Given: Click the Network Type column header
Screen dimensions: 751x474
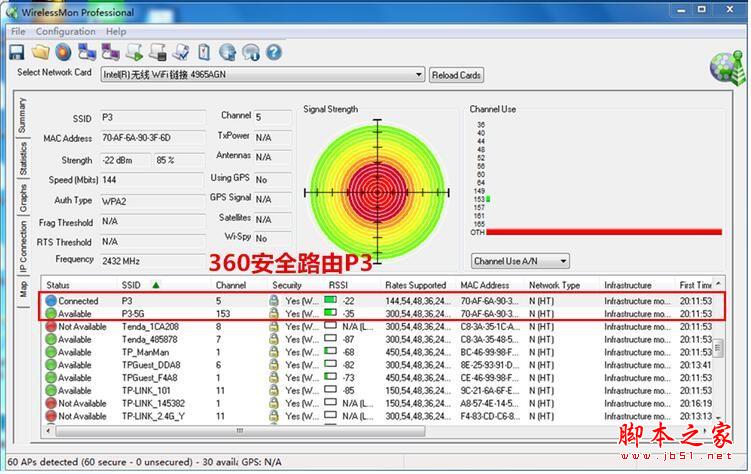Looking at the screenshot, I should (554, 285).
